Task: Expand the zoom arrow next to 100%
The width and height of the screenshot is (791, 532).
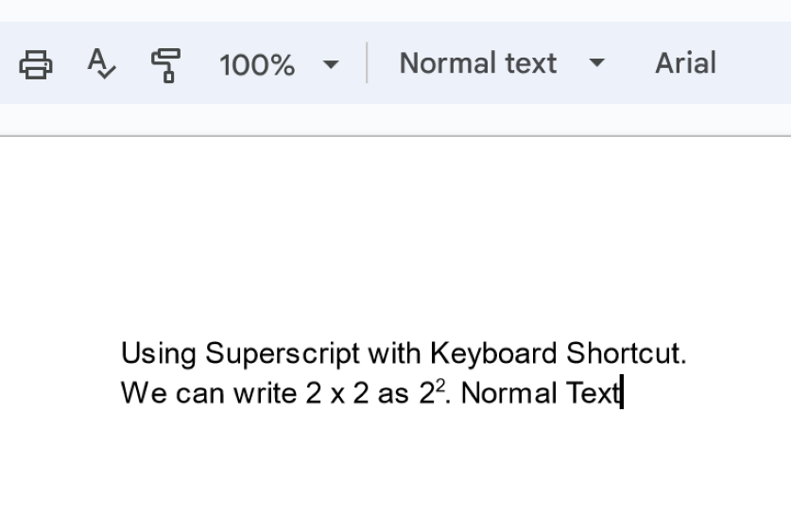Action: pos(330,64)
